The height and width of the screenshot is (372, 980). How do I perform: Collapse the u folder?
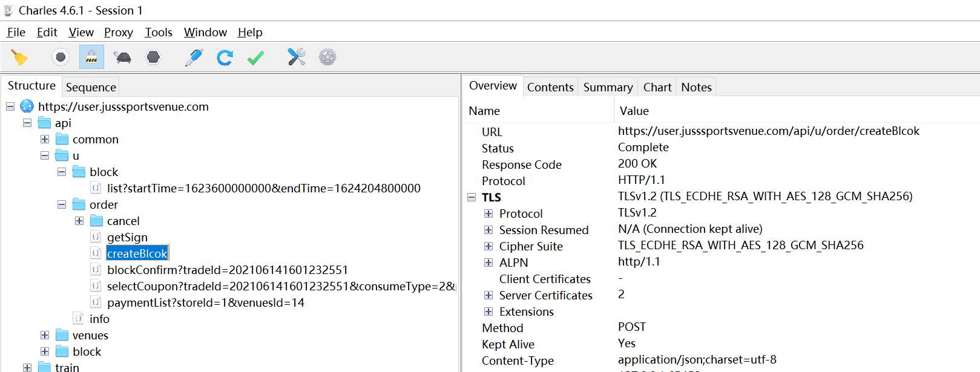coord(45,155)
